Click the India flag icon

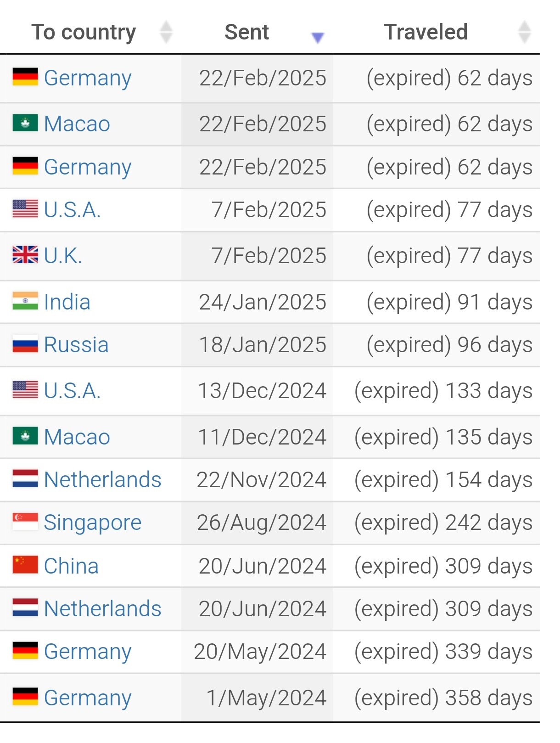[25, 301]
